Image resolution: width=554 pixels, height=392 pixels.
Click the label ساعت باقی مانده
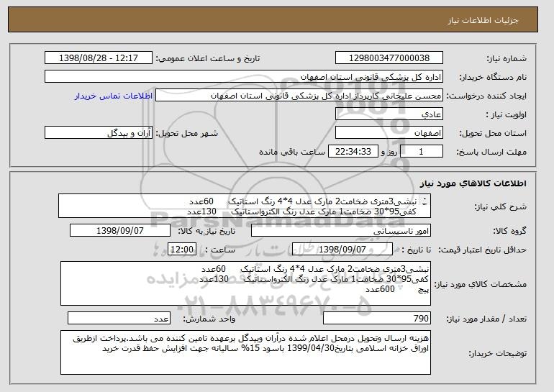point(292,152)
